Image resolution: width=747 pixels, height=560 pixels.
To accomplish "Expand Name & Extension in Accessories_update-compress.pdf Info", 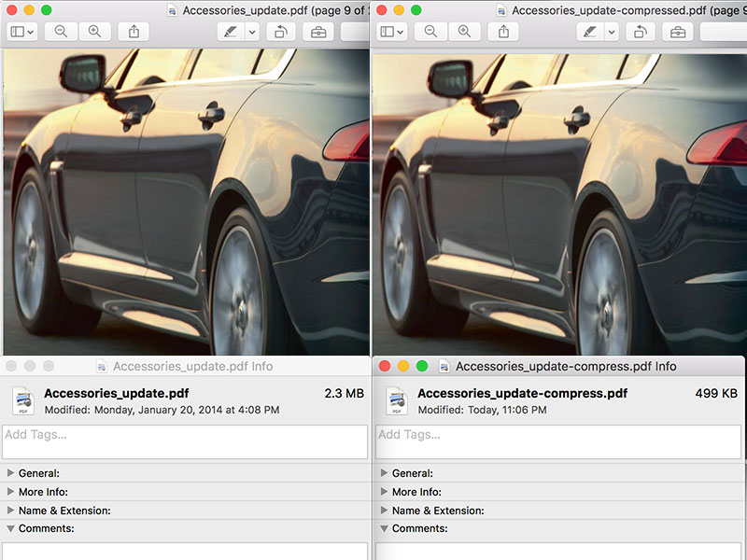I will tap(384, 510).
